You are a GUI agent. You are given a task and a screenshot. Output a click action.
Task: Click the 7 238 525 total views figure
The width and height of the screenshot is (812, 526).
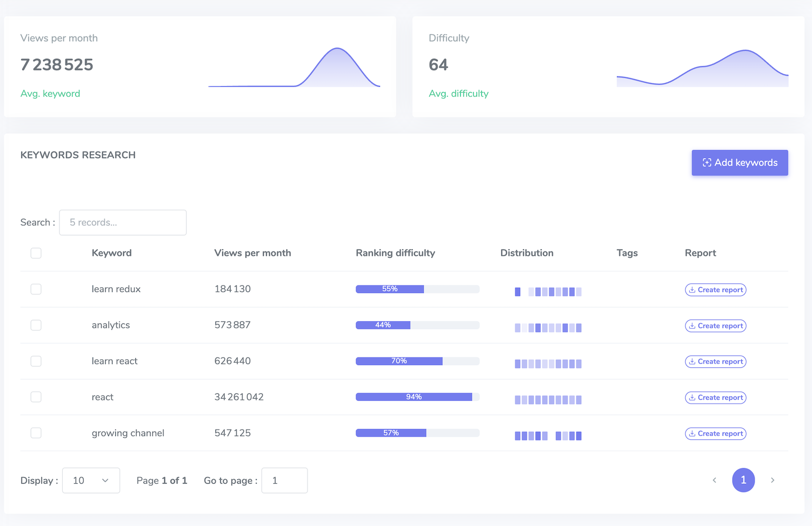click(57, 64)
